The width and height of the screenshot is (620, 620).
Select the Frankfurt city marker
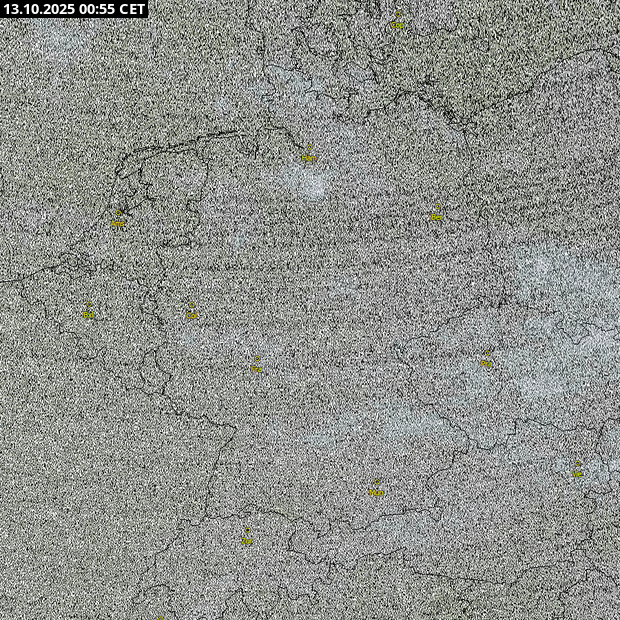click(x=256, y=366)
